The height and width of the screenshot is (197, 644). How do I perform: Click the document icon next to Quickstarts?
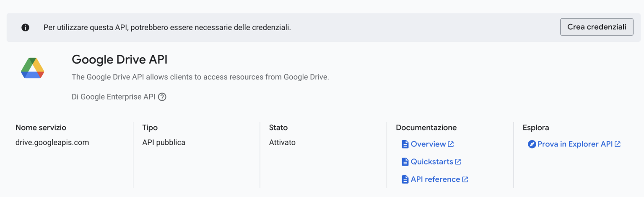[405, 162]
